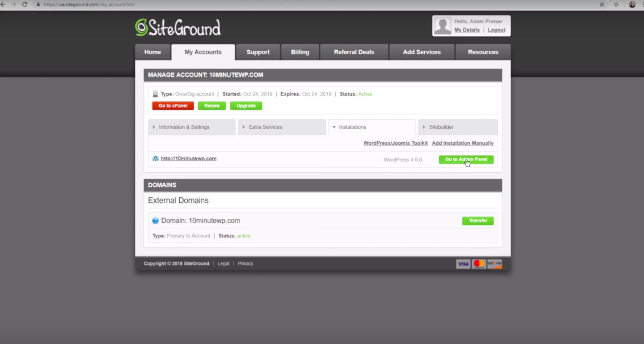Click the blue globe domain icon
644x344 pixels.
[x=155, y=221]
